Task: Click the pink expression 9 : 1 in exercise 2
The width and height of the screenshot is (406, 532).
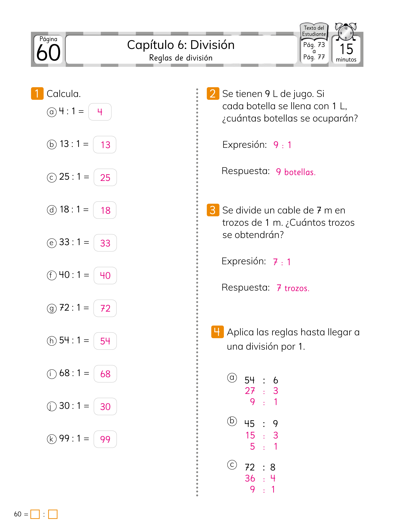Action: click(x=282, y=145)
